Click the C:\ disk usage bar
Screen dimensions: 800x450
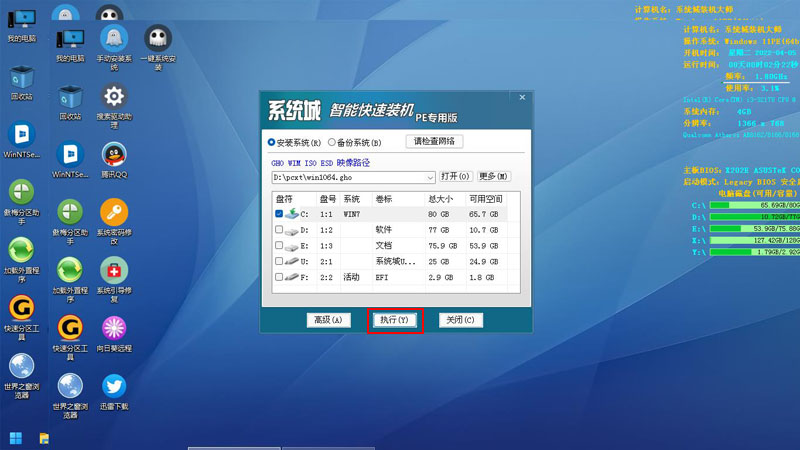[x=755, y=205]
